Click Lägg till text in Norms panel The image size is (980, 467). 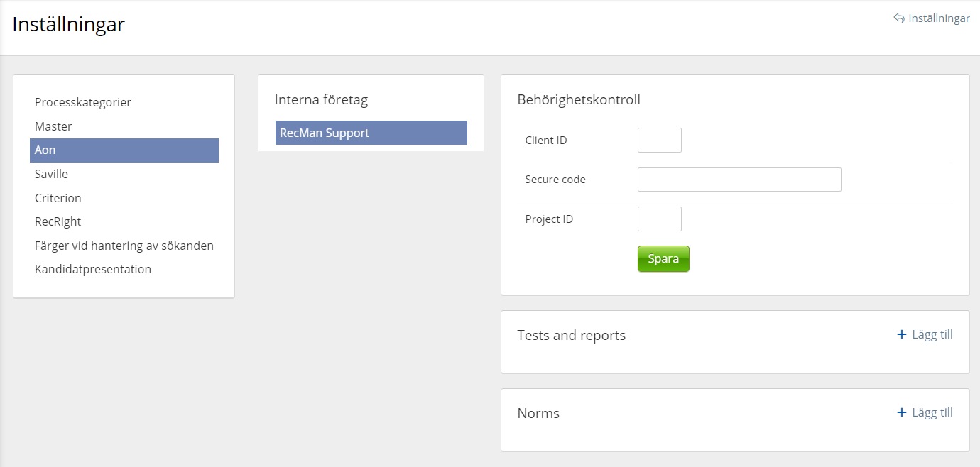click(932, 412)
